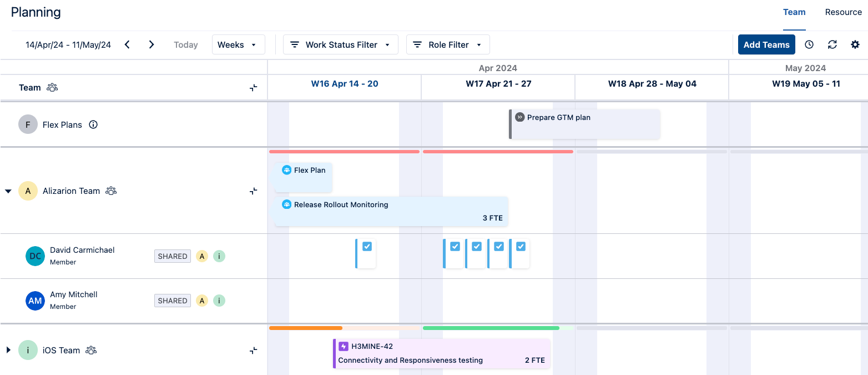Click the red progress bar above Alizarion Team

pyautogui.click(x=344, y=151)
